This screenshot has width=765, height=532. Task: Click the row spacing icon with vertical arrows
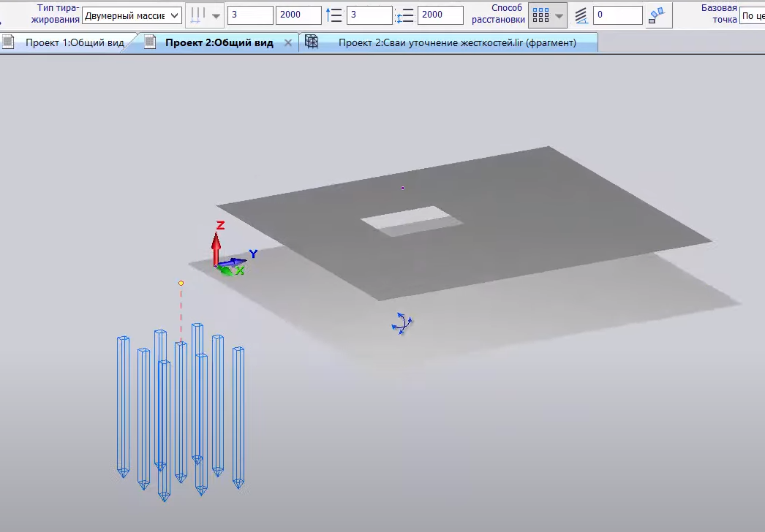(x=404, y=15)
